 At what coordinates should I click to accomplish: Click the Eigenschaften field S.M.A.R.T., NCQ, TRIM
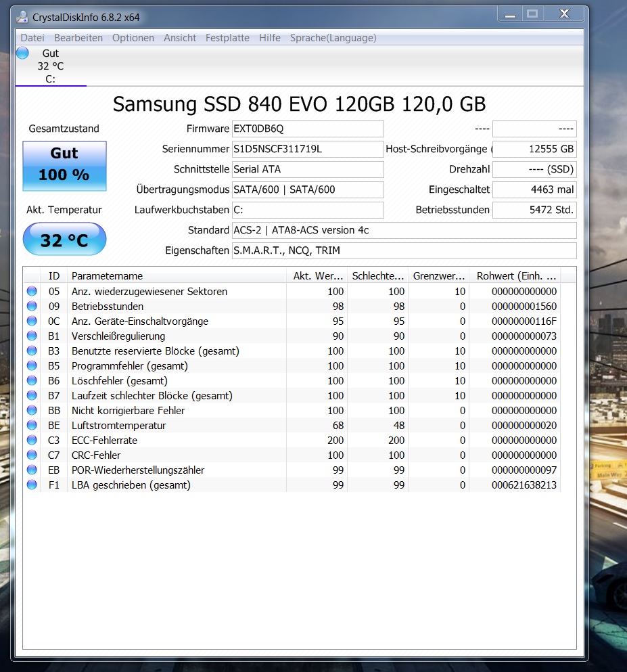coord(404,250)
